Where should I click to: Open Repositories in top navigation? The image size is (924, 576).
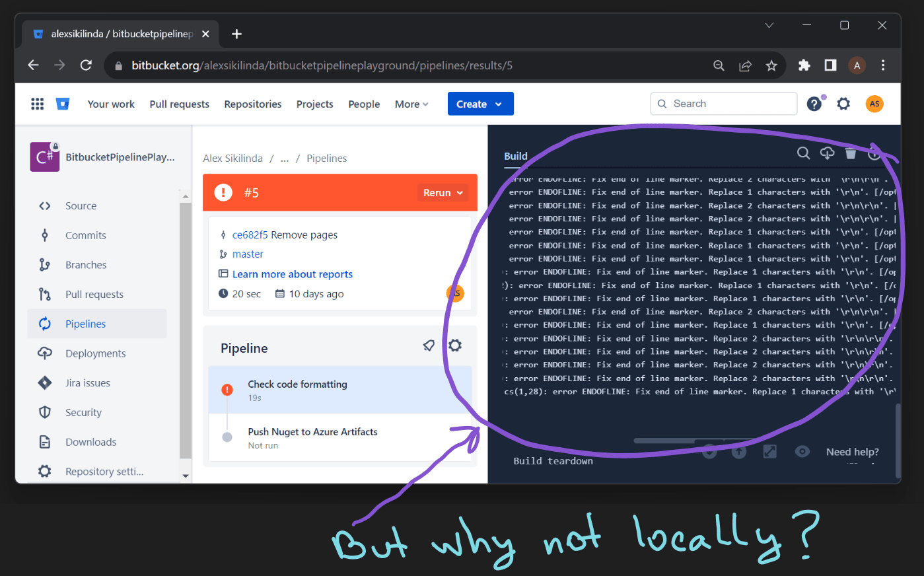pos(253,104)
